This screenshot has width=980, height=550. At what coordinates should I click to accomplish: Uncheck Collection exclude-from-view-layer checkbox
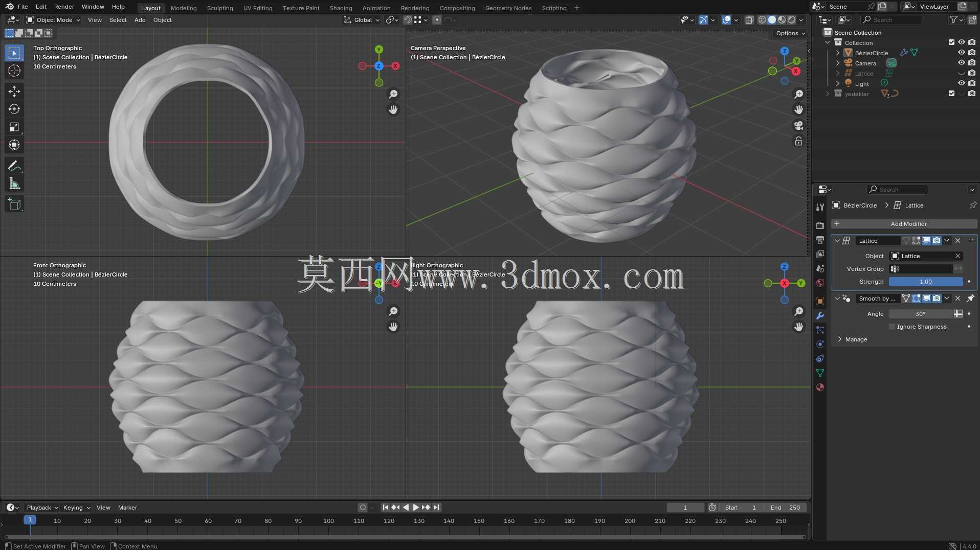pos(951,42)
